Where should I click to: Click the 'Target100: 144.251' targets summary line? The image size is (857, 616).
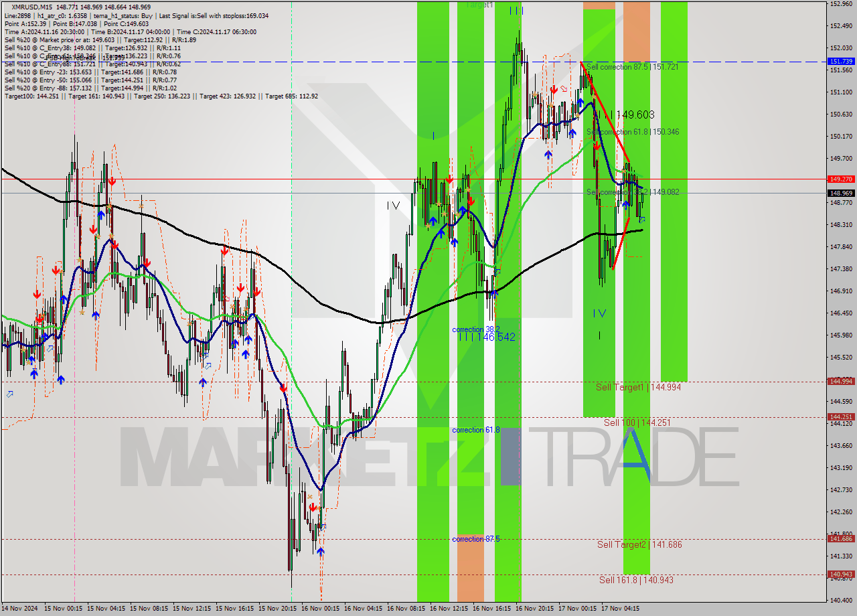[161, 96]
